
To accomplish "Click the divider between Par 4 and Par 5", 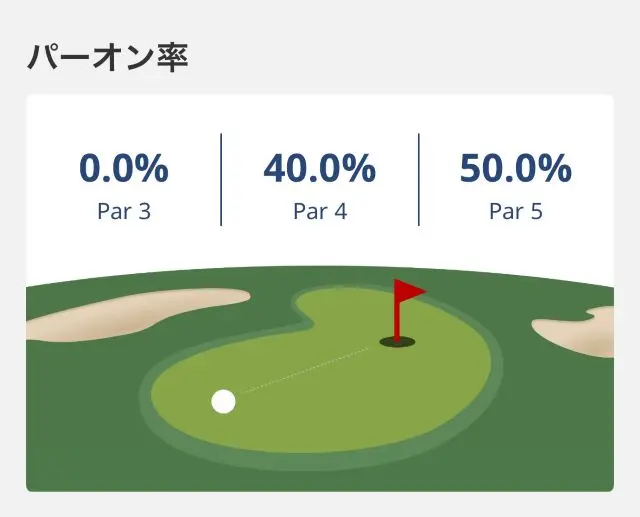I will pyautogui.click(x=418, y=180).
